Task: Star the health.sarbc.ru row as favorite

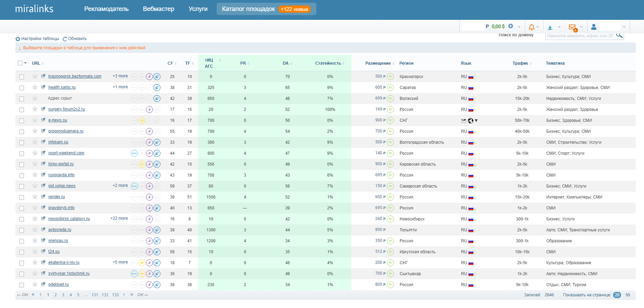Action: [35, 87]
